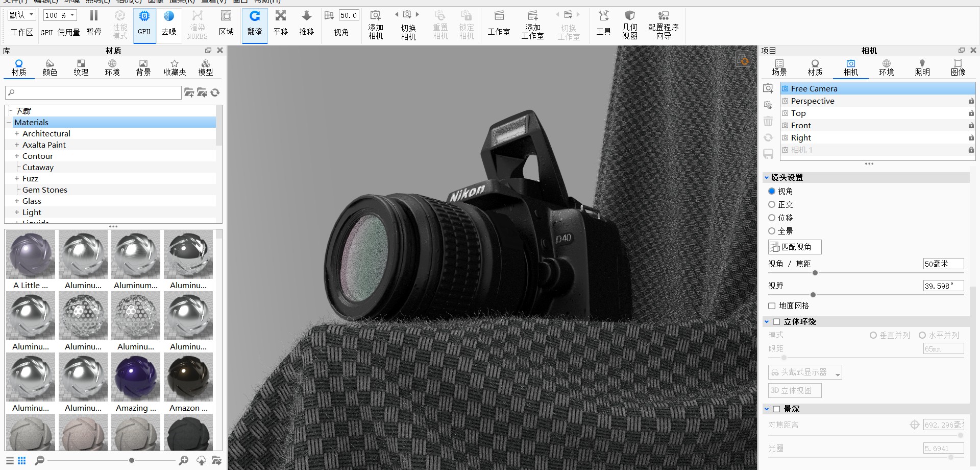The height and width of the screenshot is (470, 980).
Task: Select the 正交 orthographic radio button
Action: tap(772, 204)
